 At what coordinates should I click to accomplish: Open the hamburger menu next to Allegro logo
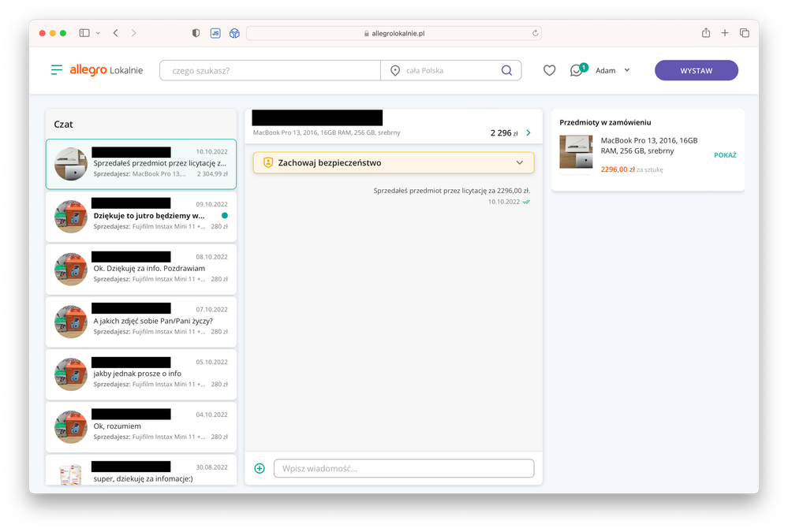click(57, 70)
